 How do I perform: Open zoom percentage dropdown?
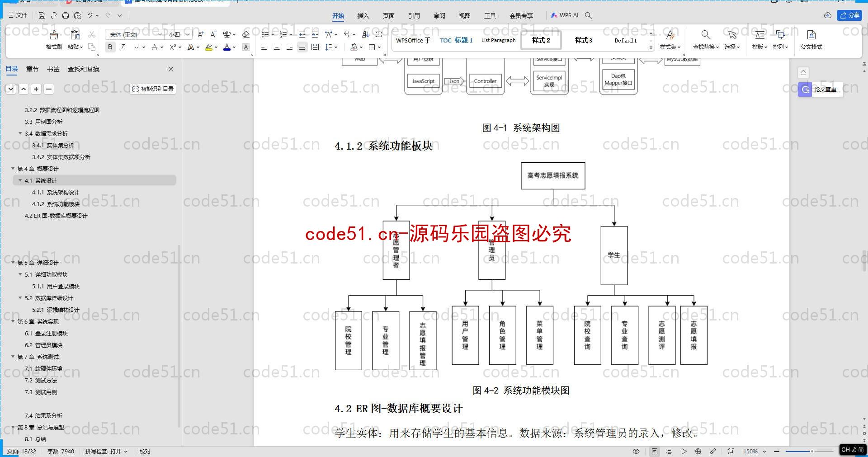pos(764,451)
